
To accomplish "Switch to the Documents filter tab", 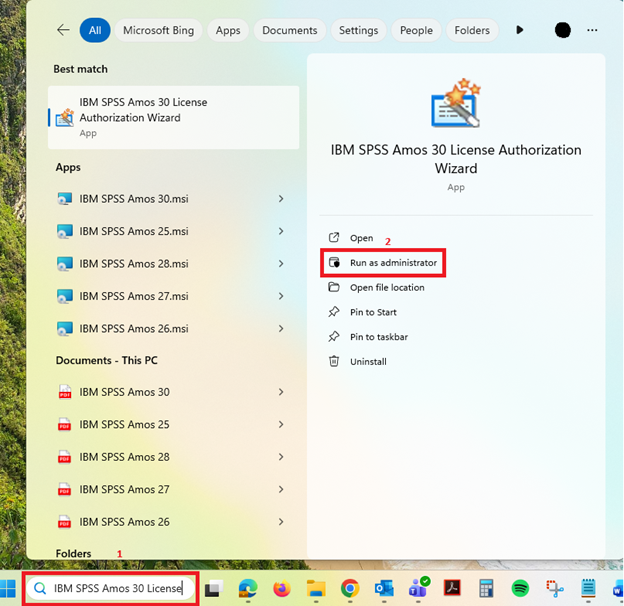I will click(289, 30).
